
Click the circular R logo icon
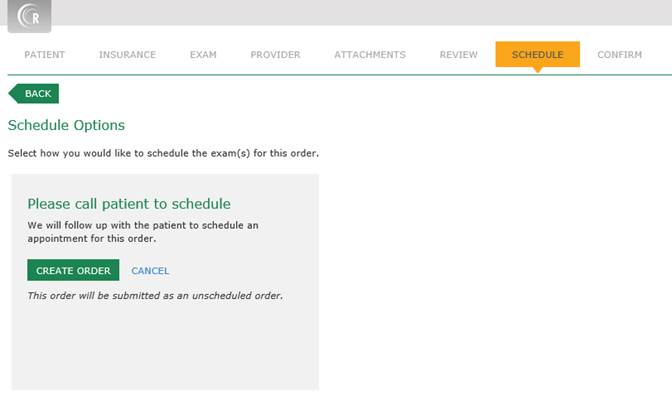tap(30, 16)
